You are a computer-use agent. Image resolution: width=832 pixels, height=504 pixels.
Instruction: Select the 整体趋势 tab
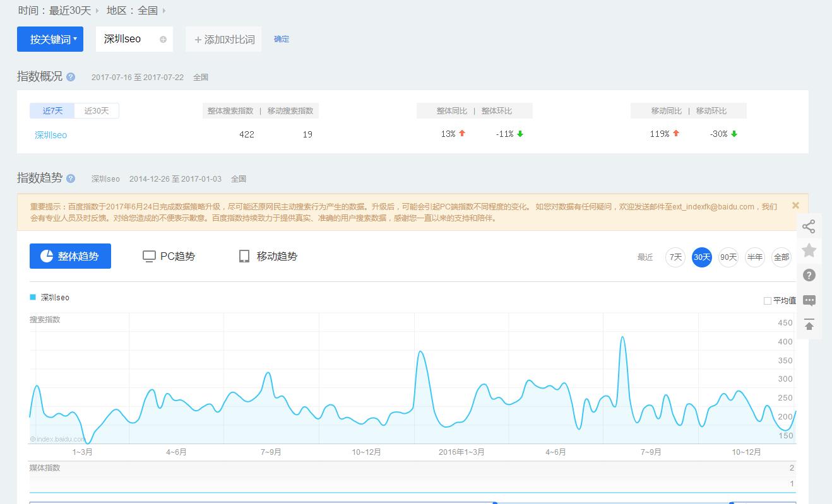(x=70, y=256)
